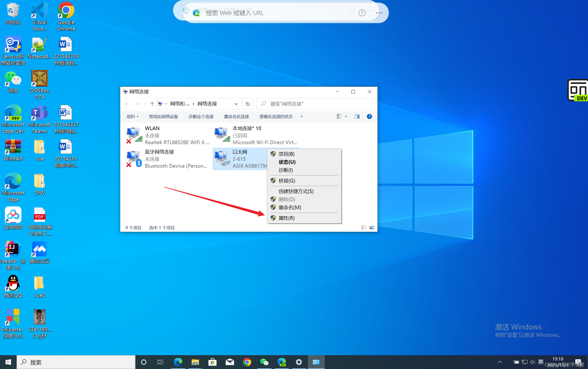The image size is (588, 369).
Task: Open Notepad++ desktop shortcut
Action: pyautogui.click(x=39, y=48)
